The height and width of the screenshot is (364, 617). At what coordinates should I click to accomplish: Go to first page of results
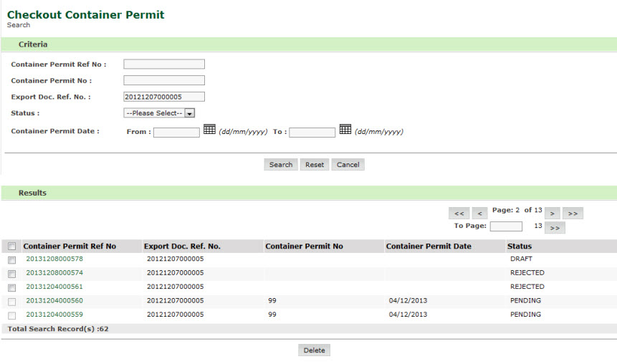click(x=459, y=214)
